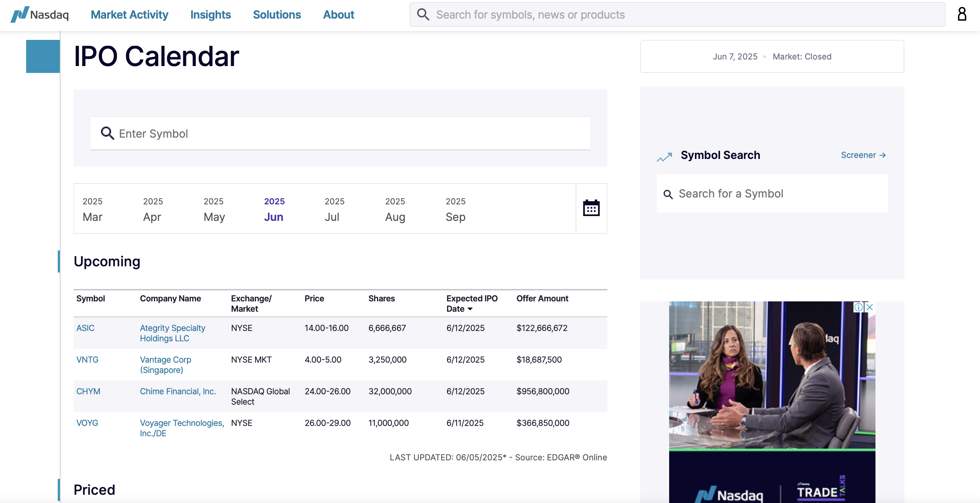Open the Market Activity menu
Image resolution: width=980 pixels, height=503 pixels.
tap(129, 14)
